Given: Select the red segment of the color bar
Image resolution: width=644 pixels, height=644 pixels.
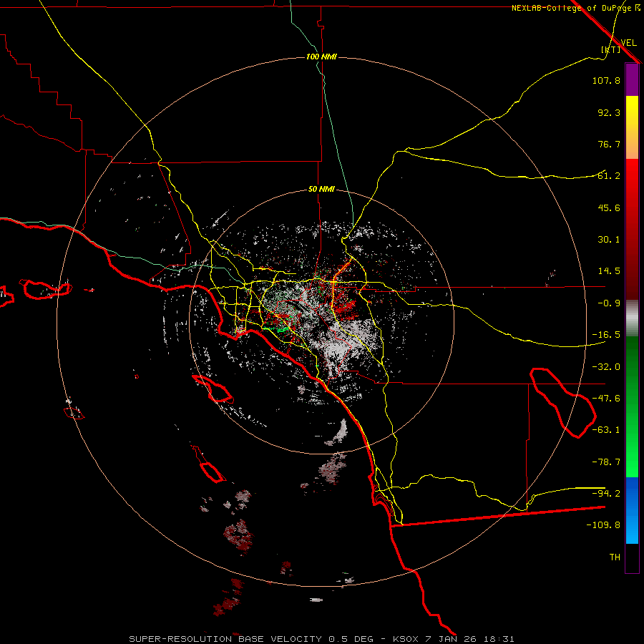Looking at the screenshot, I should 632,229.
